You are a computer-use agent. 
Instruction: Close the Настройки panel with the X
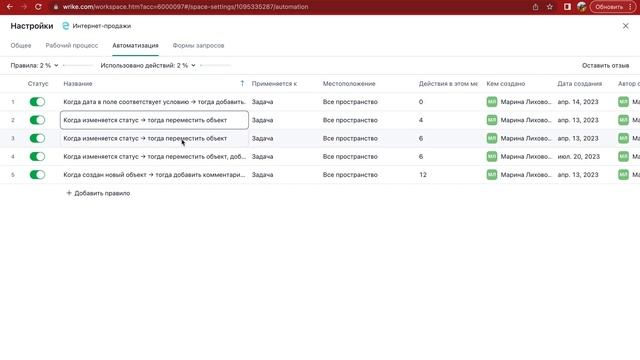[625, 26]
